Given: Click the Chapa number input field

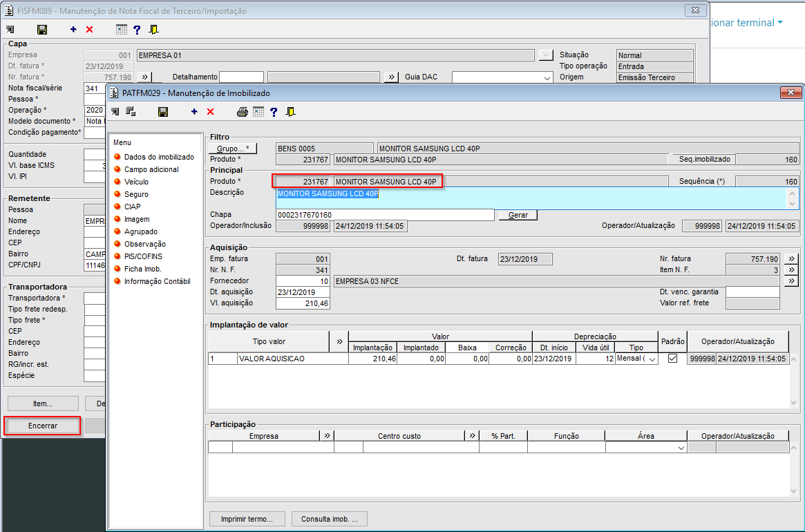Looking at the screenshot, I should point(384,215).
